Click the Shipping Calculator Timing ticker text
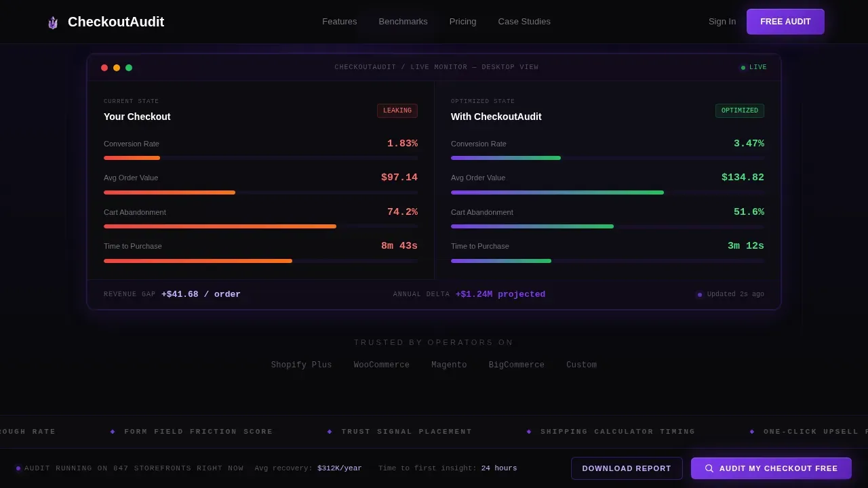The image size is (868, 488). point(618,432)
